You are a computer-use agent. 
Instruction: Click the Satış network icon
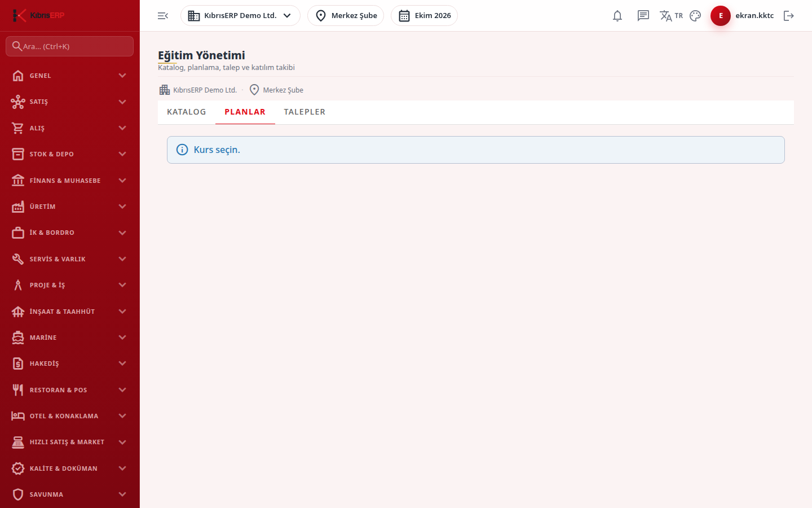(18, 102)
